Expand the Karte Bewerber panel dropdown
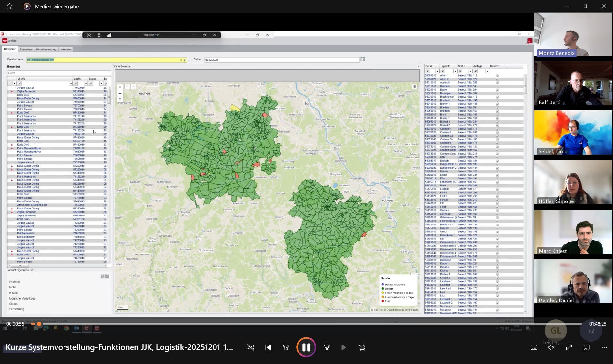The width and height of the screenshot is (613, 364). pyautogui.click(x=419, y=66)
